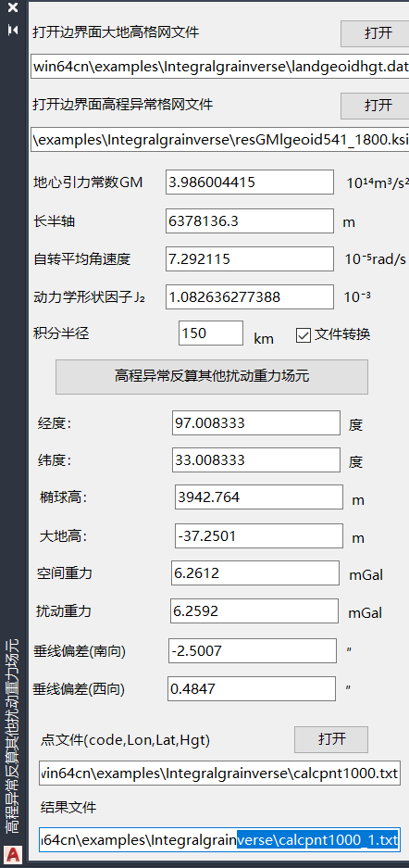Click the mGal unit beside 扰动重力
409x868 pixels.
(x=365, y=613)
